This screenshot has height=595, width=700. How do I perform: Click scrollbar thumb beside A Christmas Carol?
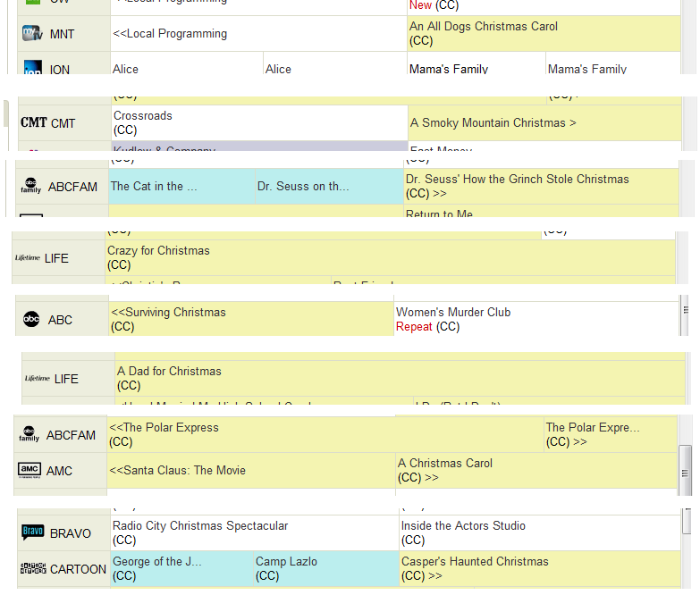point(685,470)
